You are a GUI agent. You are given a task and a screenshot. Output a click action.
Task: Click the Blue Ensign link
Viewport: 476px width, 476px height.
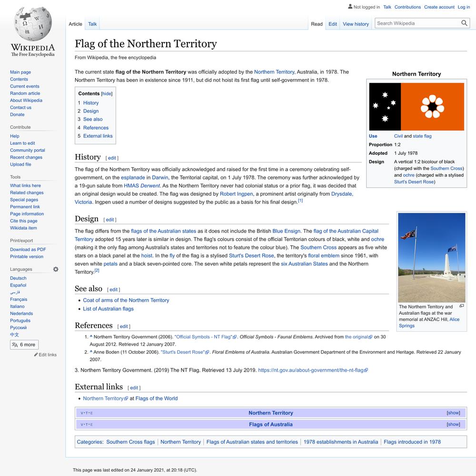tap(286, 231)
